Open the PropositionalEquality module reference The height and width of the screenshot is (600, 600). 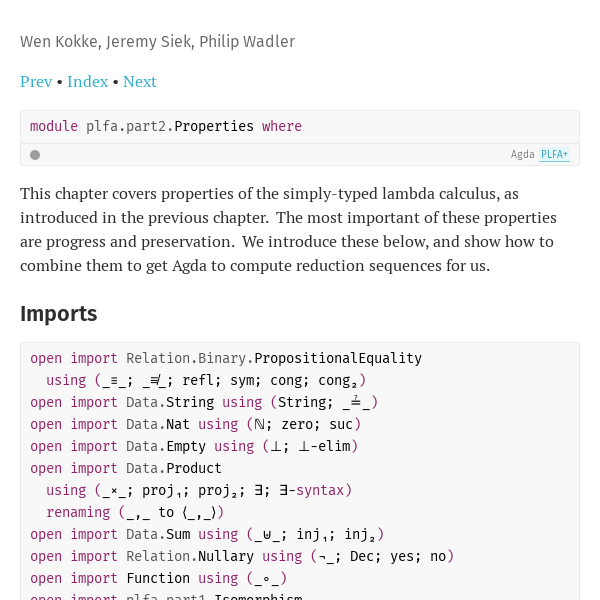tap(338, 358)
